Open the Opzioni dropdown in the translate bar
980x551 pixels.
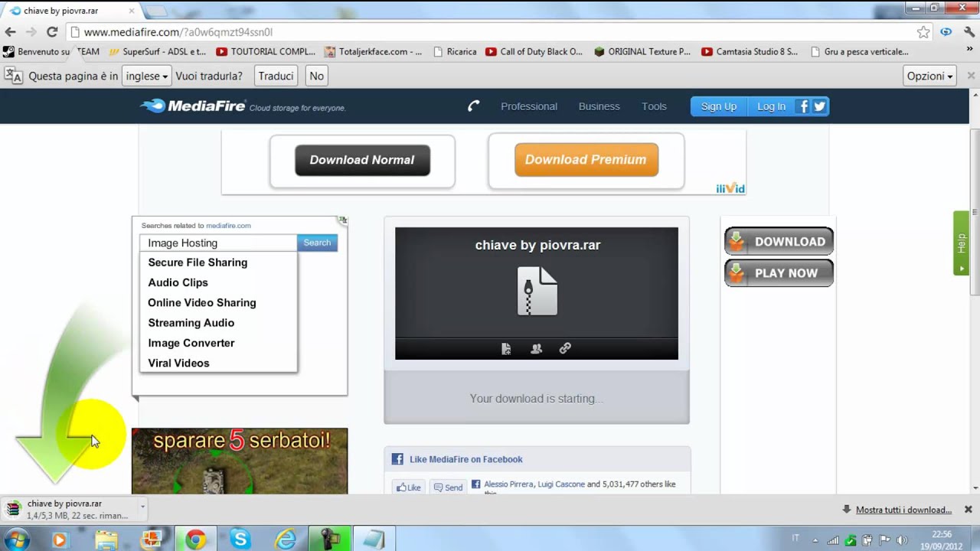pos(929,76)
